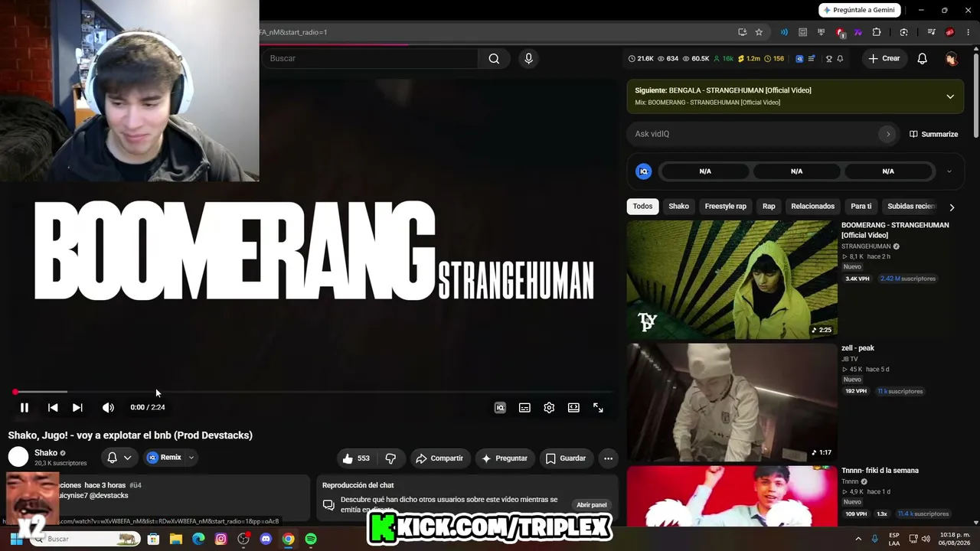The height and width of the screenshot is (551, 980).
Task: Open the YouTube account avatar menu
Action: [952, 59]
